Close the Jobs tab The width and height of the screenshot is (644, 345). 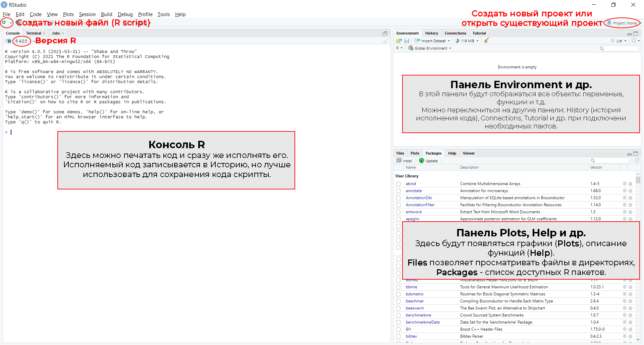[x=63, y=34]
